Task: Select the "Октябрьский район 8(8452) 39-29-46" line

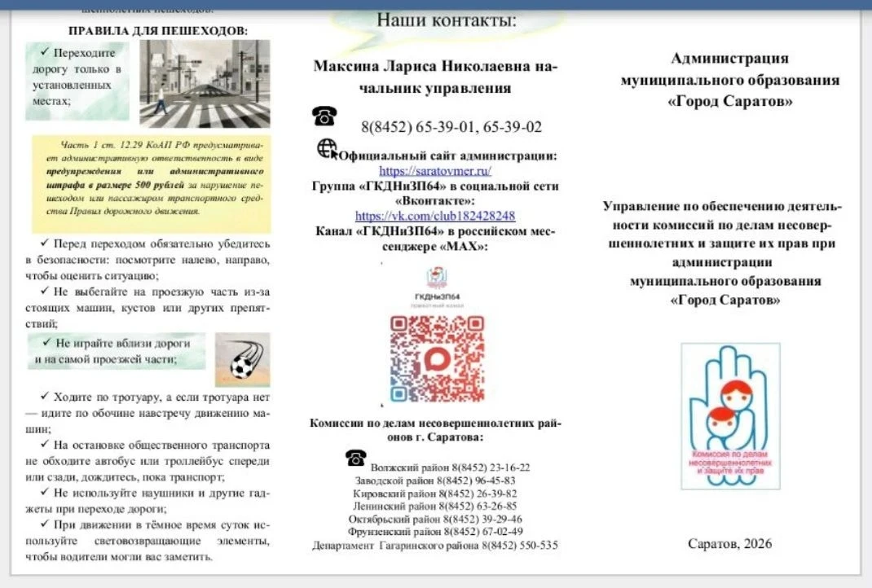Action: pyautogui.click(x=435, y=519)
